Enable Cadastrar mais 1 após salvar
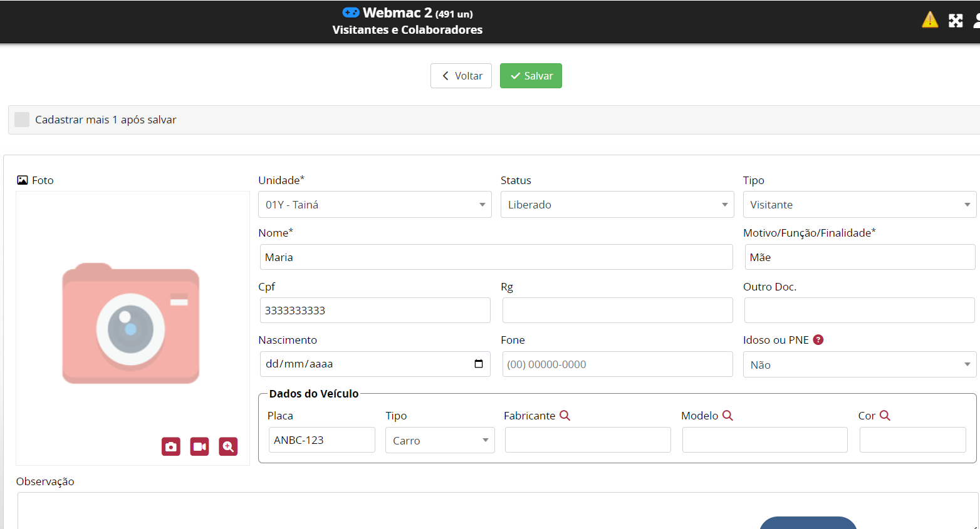 click(x=22, y=120)
